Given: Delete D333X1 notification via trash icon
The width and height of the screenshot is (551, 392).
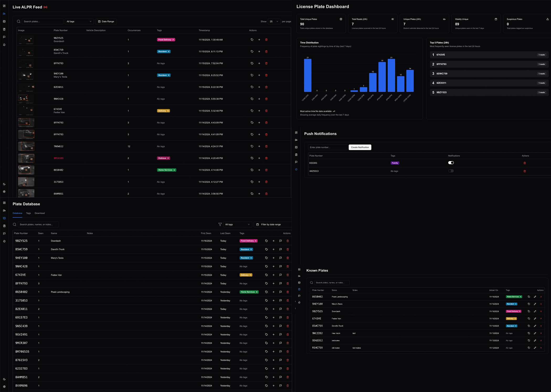Looking at the screenshot, I should tap(524, 163).
